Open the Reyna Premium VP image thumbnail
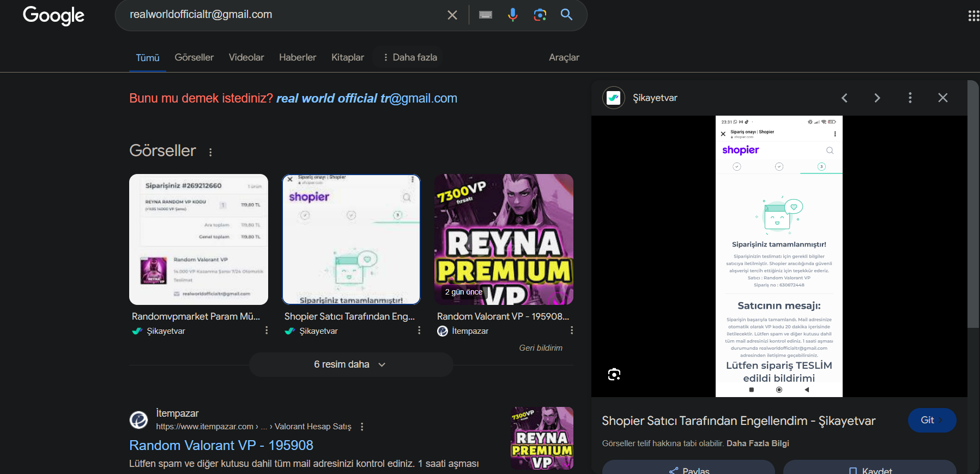 click(504, 239)
